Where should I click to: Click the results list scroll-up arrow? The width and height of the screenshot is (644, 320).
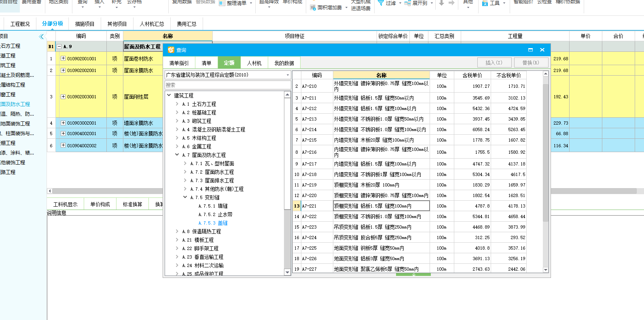point(546,74)
